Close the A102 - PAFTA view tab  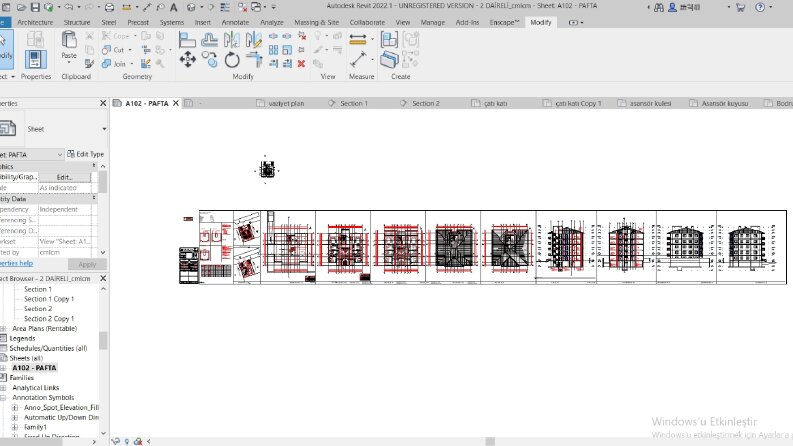(176, 103)
